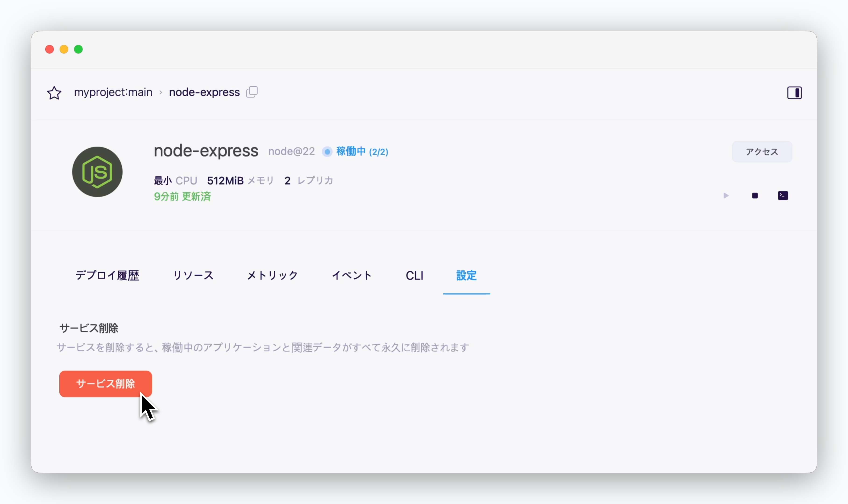Click the play/start service icon

[726, 196]
